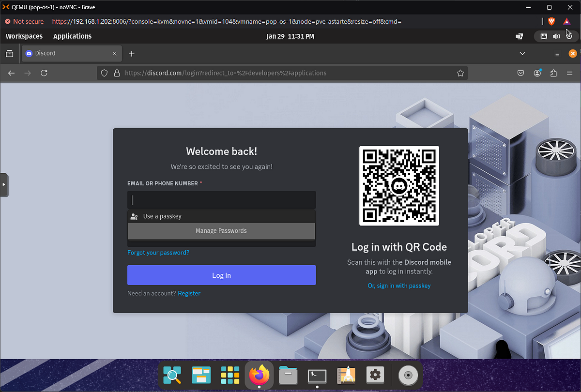Bookmark this page with the star icon
The width and height of the screenshot is (581, 392).
click(x=460, y=73)
